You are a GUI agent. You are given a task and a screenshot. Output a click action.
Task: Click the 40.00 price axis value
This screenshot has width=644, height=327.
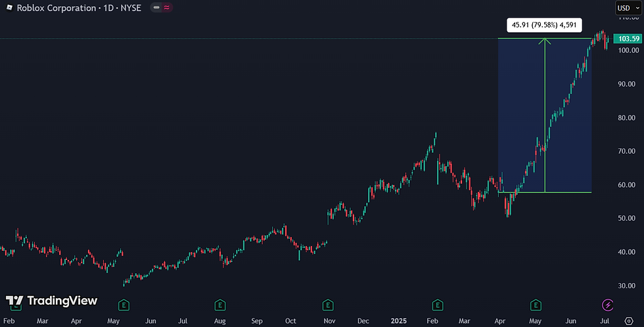click(x=627, y=251)
